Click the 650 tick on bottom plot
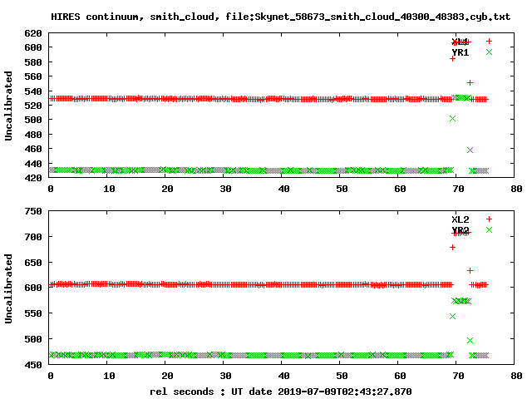The height and width of the screenshot is (399, 532). [33, 263]
